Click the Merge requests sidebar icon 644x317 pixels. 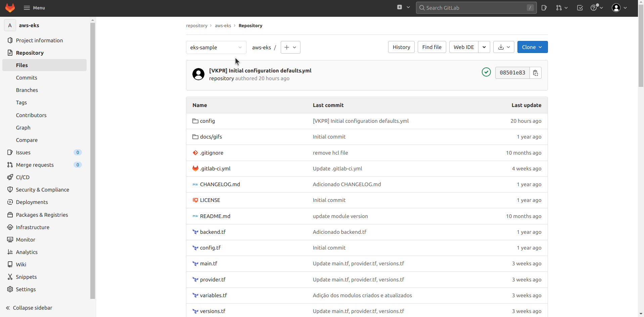coord(10,165)
